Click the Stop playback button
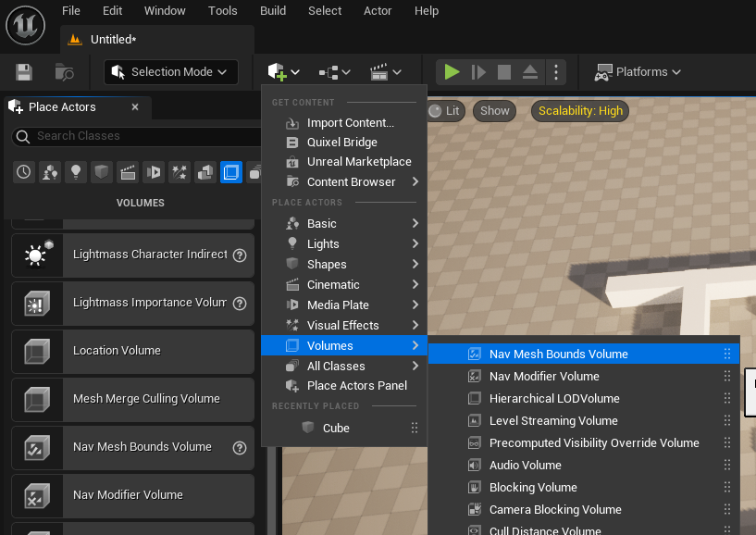This screenshot has width=756, height=535. (x=504, y=72)
